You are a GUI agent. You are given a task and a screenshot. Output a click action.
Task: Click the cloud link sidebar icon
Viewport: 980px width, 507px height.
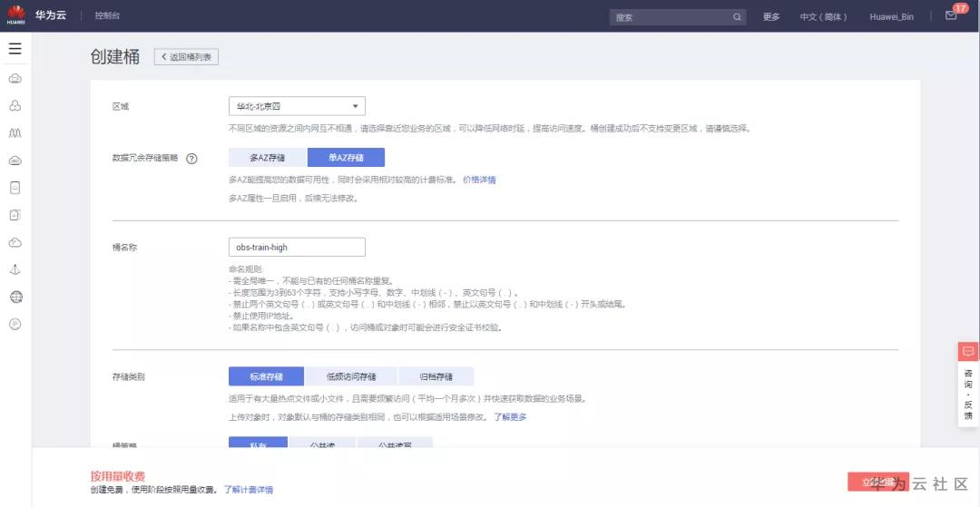tap(15, 242)
